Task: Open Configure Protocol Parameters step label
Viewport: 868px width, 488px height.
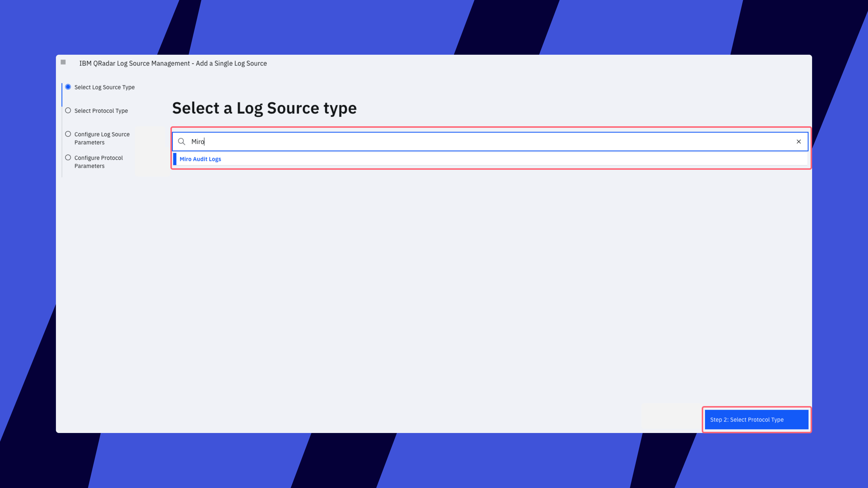Action: click(99, 162)
